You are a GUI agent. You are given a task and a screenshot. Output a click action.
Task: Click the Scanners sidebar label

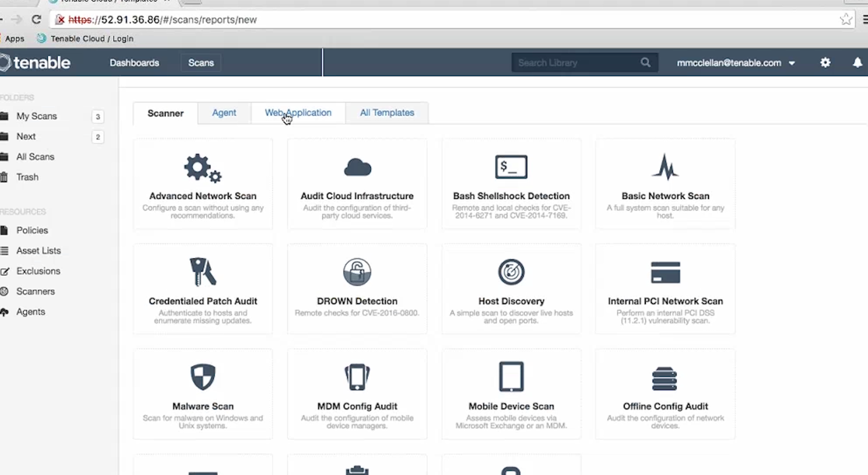36,291
